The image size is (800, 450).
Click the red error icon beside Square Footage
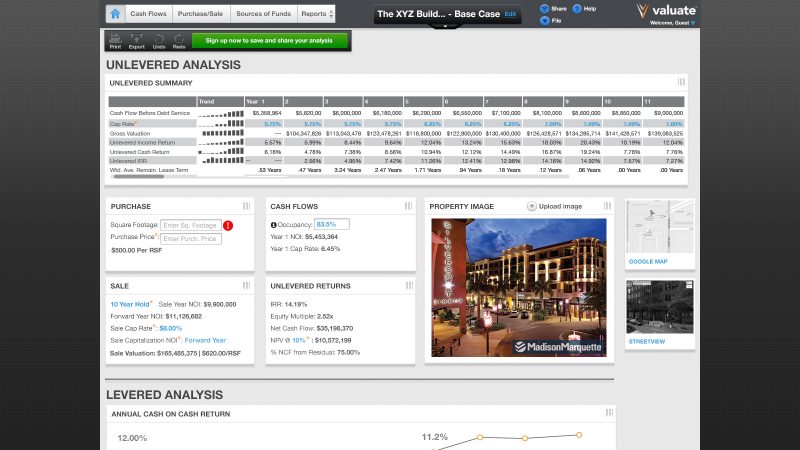(x=228, y=225)
